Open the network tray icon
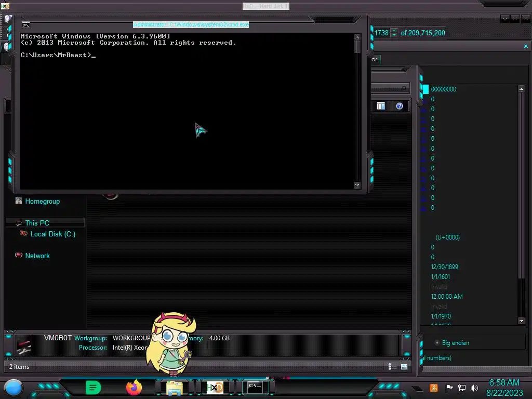The width and height of the screenshot is (532, 399). [461, 388]
